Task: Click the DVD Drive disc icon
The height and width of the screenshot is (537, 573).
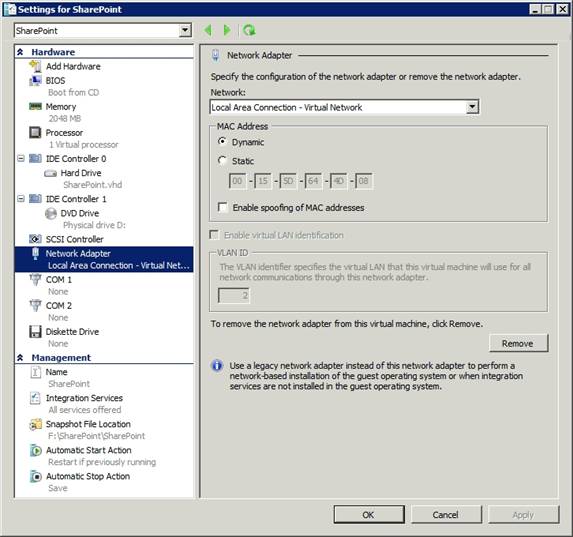Action: (50, 213)
